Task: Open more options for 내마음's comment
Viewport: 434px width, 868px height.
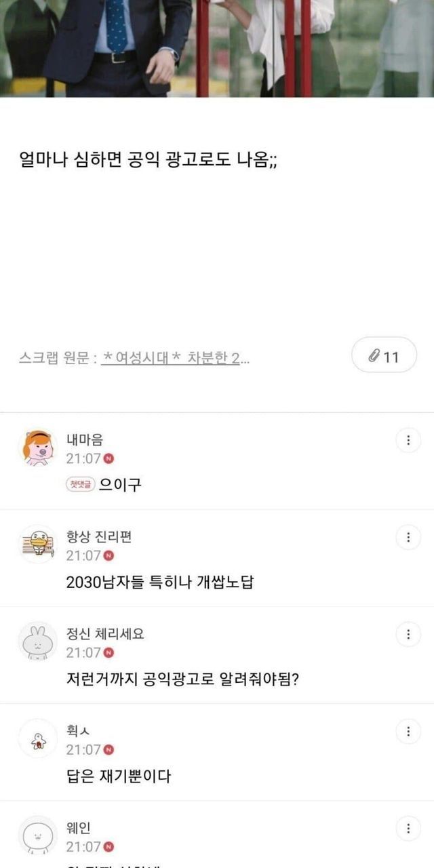Action: pos(408,441)
